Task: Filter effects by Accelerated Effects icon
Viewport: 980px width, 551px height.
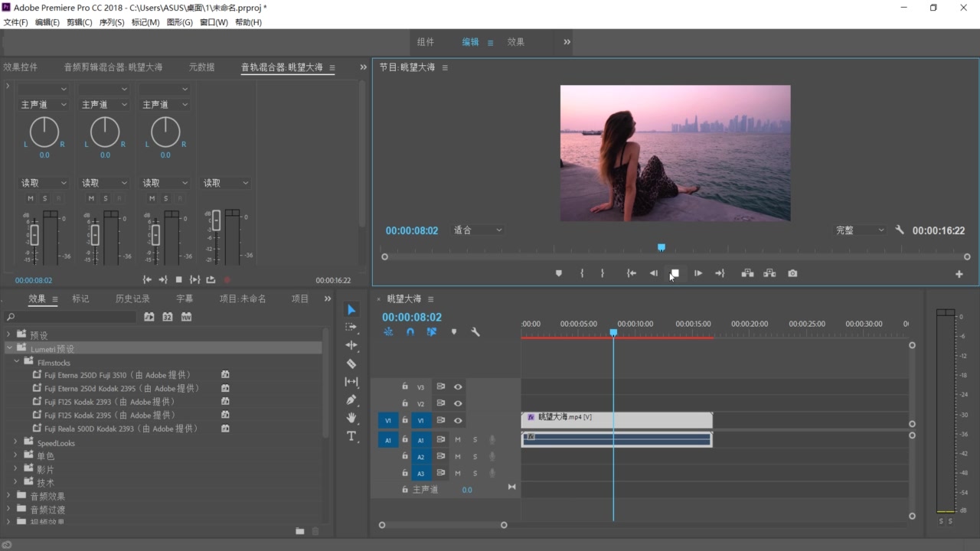Action: (x=149, y=317)
